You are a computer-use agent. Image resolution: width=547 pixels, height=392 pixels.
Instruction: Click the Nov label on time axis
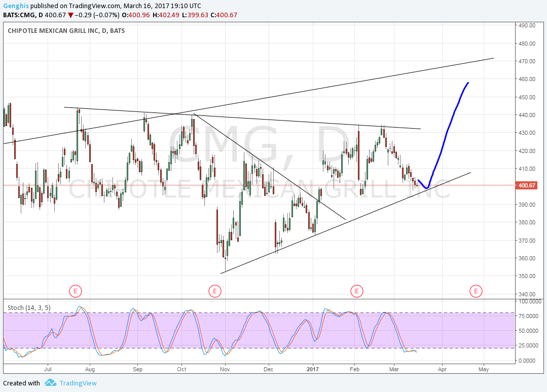[x=225, y=369]
